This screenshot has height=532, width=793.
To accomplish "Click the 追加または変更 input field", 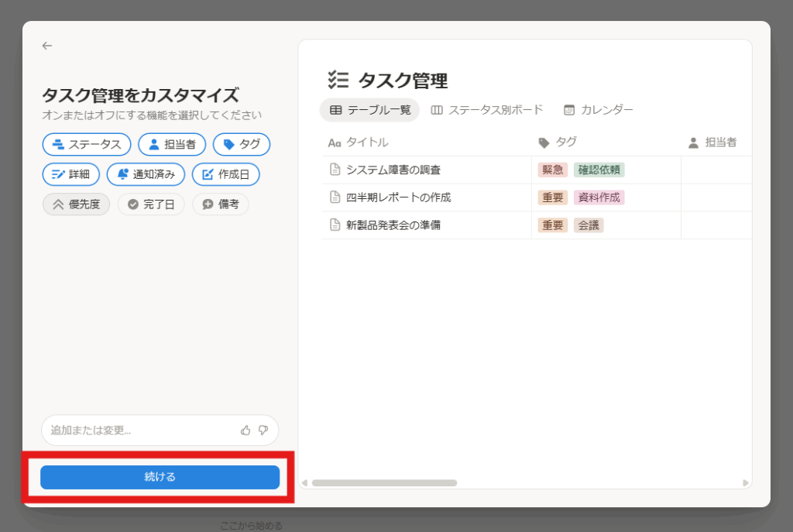I will coord(139,430).
